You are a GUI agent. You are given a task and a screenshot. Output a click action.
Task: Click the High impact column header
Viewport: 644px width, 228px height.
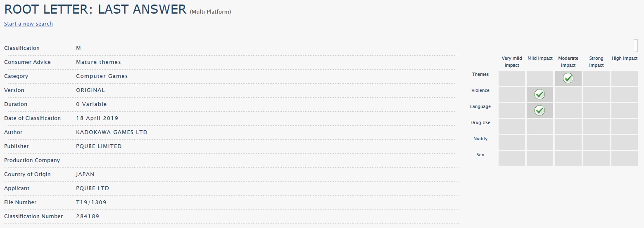[625, 58]
